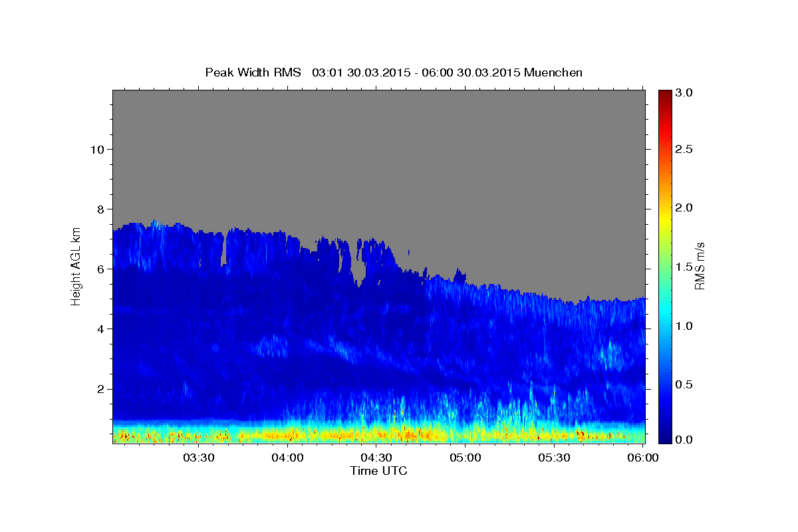Click the colorbar value 1.5
The width and height of the screenshot is (798, 532).
point(685,267)
